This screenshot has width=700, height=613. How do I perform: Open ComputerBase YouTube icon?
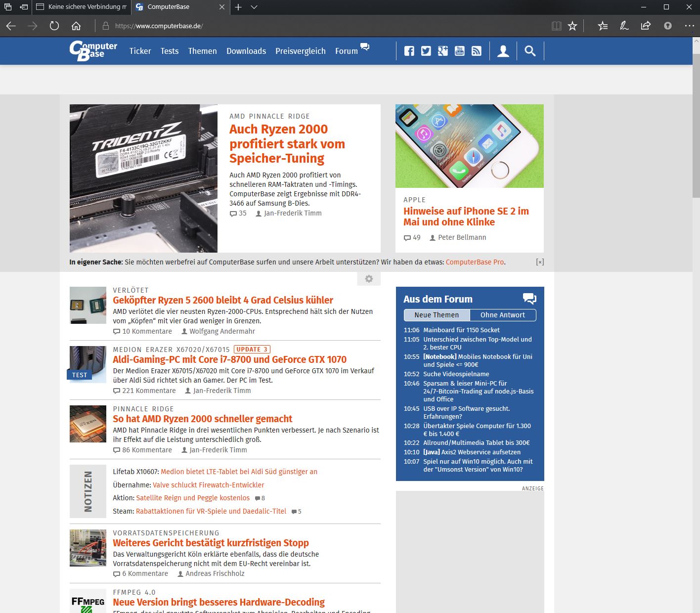coord(460,51)
